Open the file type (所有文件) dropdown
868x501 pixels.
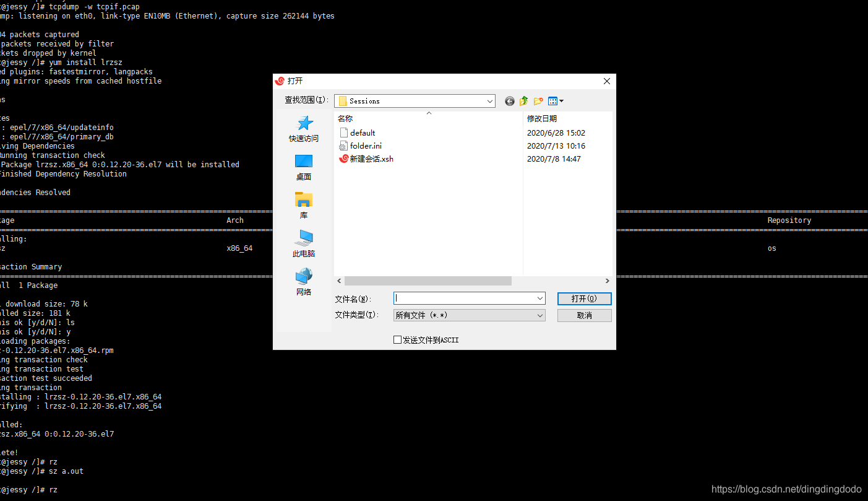[x=470, y=315]
